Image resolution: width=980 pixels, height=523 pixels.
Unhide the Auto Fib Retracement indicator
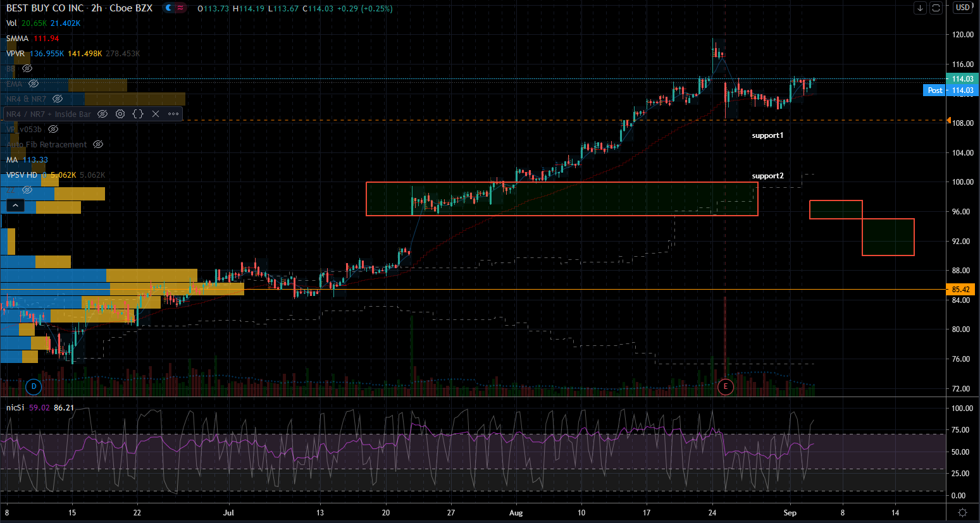[98, 144]
